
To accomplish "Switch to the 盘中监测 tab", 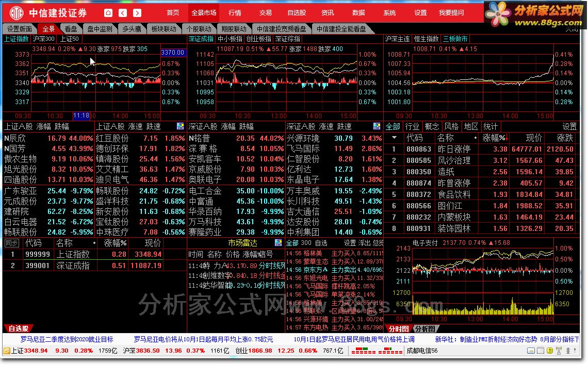I will click(100, 29).
